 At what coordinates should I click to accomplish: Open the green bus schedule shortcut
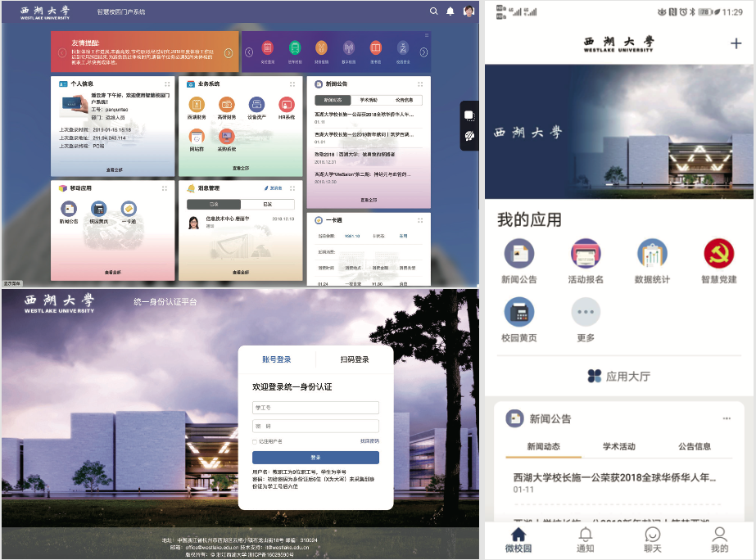tap(295, 47)
